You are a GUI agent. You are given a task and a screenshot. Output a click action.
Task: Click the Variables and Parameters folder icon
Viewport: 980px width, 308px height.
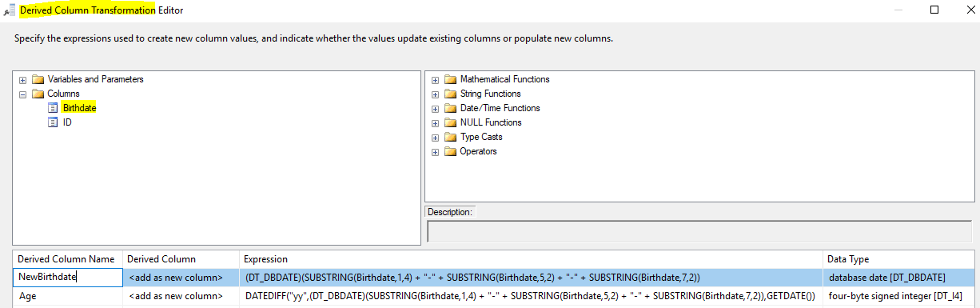click(x=38, y=80)
